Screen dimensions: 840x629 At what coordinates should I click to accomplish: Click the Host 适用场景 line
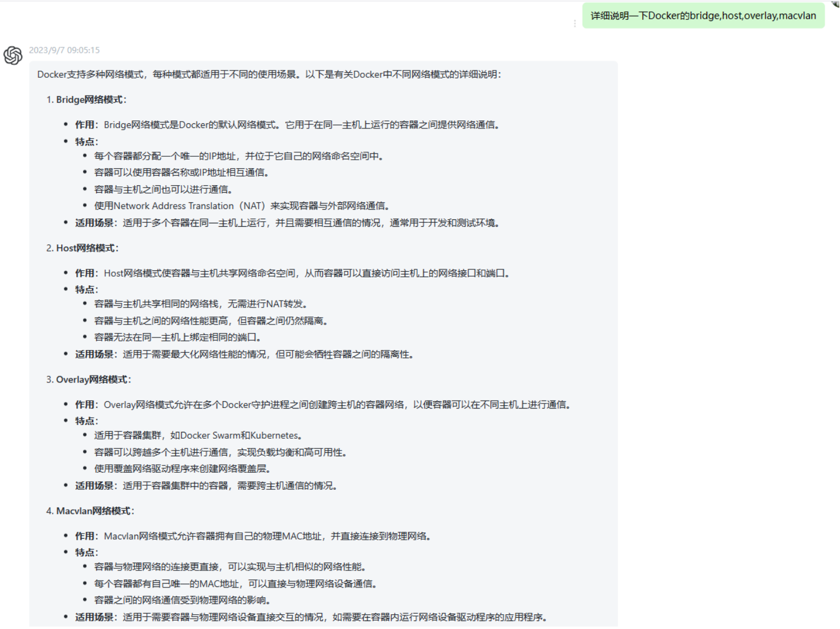coord(246,355)
